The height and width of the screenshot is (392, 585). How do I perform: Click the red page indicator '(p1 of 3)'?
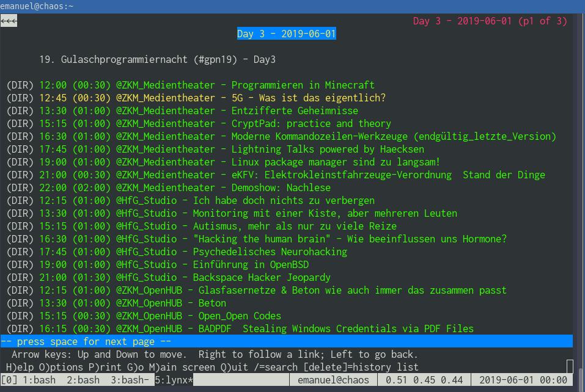pos(542,21)
